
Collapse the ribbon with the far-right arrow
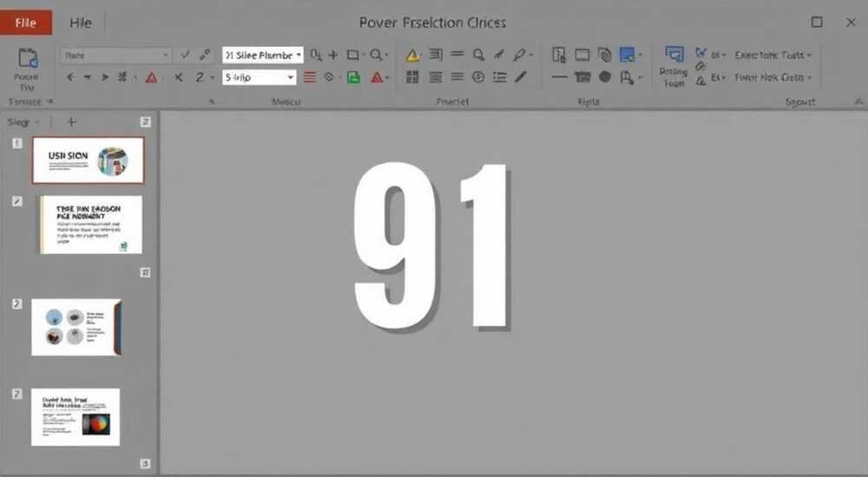[858, 101]
